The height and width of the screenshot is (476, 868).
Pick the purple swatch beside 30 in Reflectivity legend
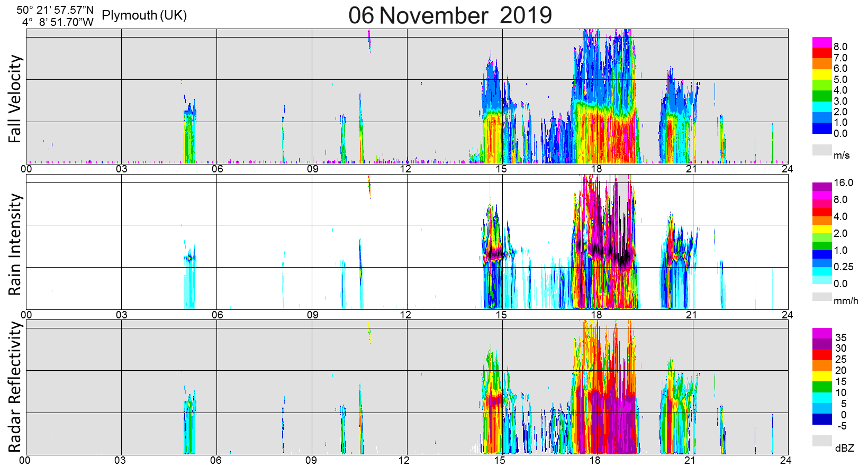(x=822, y=344)
